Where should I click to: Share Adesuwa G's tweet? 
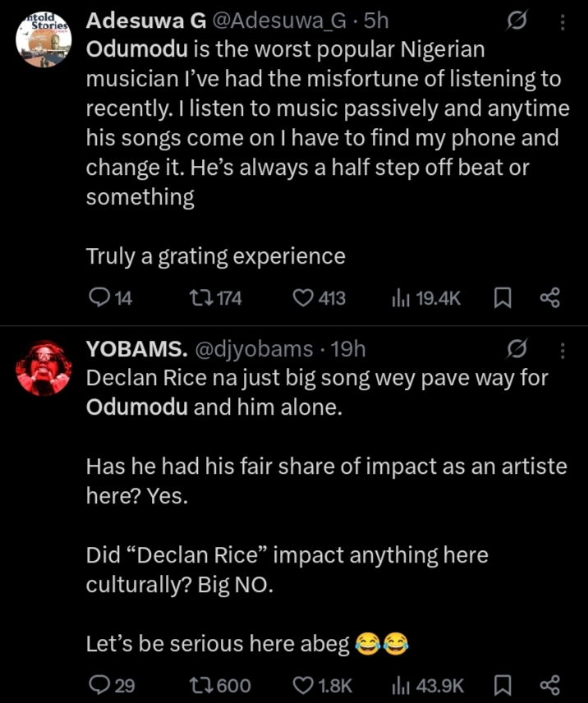[549, 298]
